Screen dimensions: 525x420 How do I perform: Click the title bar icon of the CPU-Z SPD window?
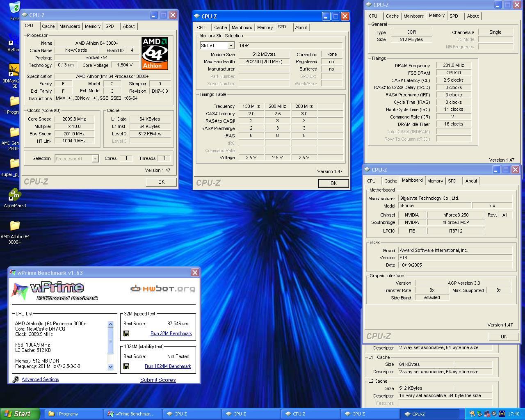click(x=197, y=16)
